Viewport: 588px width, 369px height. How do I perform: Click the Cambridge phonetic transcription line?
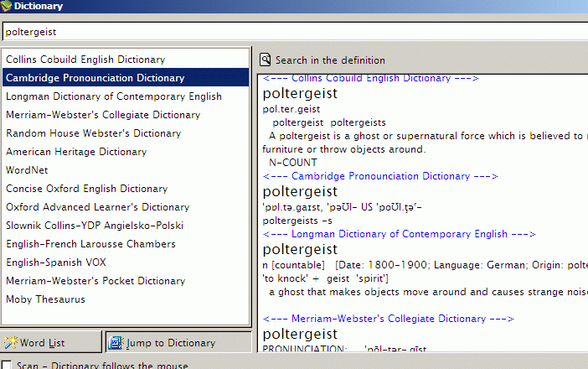click(342, 207)
